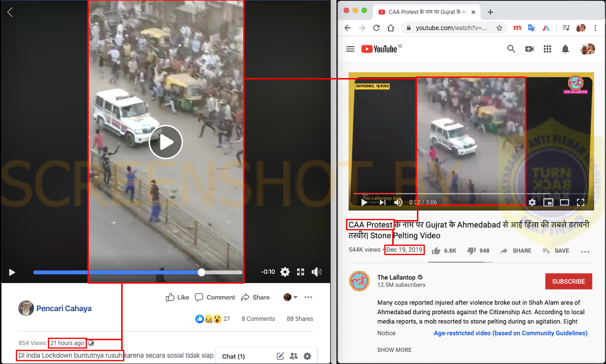Click the create video camera icon
The height and width of the screenshot is (364, 606).
click(x=529, y=49)
